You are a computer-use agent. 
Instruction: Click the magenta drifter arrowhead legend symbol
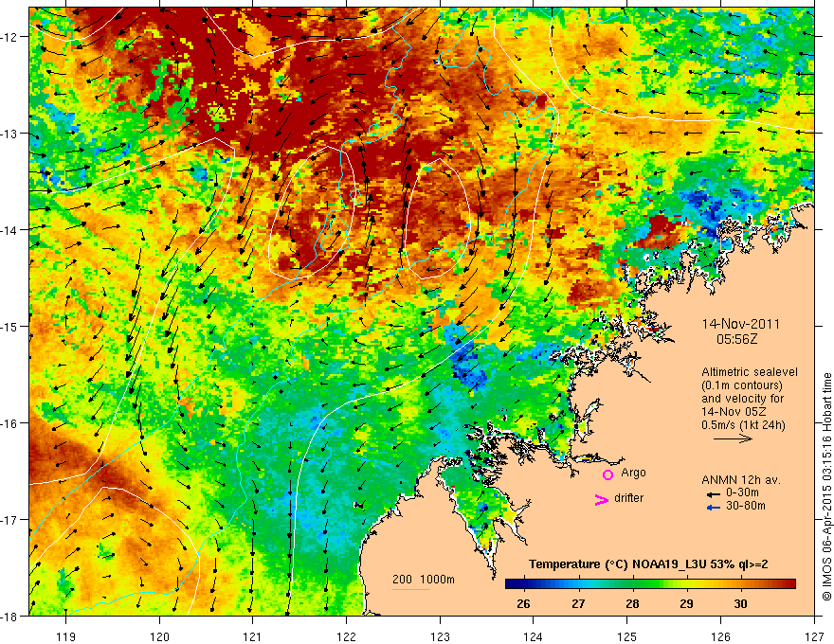pos(602,499)
